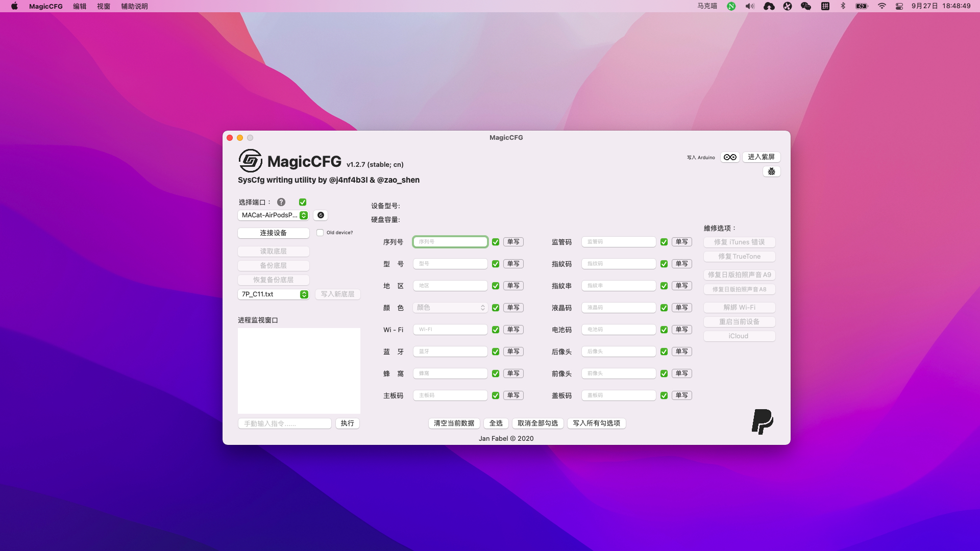Image resolution: width=980 pixels, height=551 pixels.
Task: Click the 进入紫屏 button
Action: [x=761, y=157]
